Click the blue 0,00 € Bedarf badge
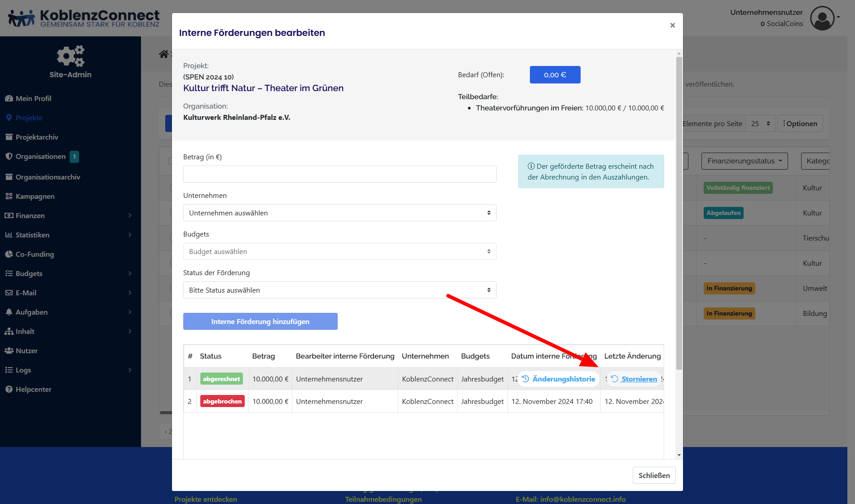The width and height of the screenshot is (855, 504). point(555,75)
